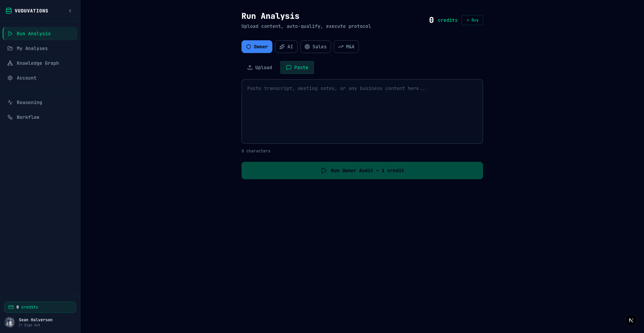Open My Analyses in the sidebar
This screenshot has width=644, height=333.
(x=40, y=48)
